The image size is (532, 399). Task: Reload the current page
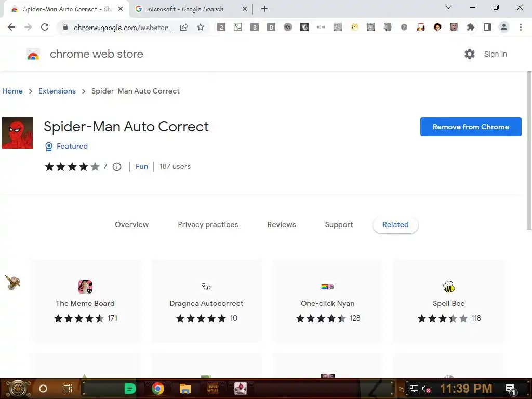tap(45, 27)
